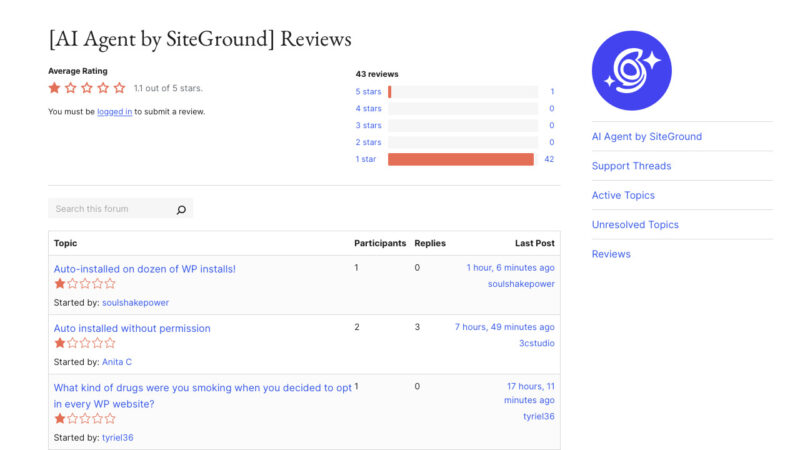Open soulshakepower under the last post time
Screen dimensions: 800x450
521,284
